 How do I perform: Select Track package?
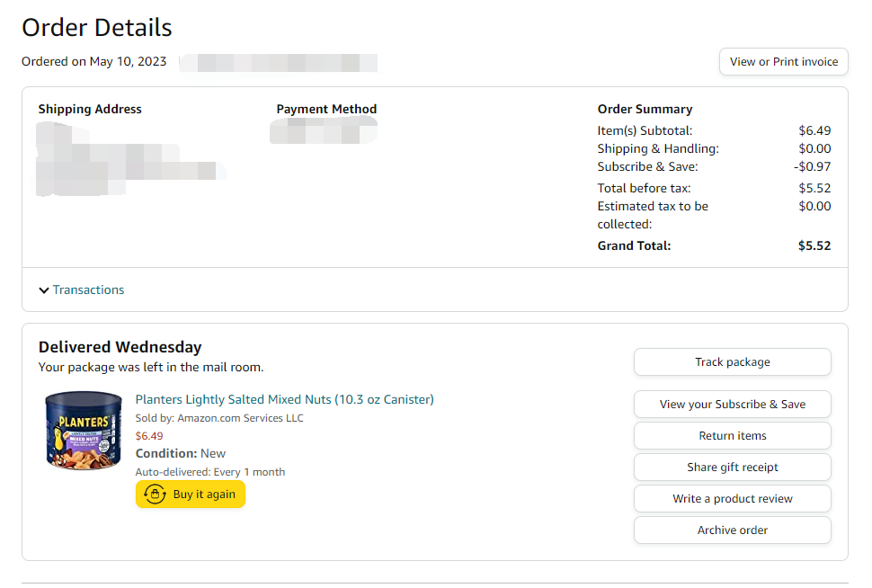click(732, 361)
